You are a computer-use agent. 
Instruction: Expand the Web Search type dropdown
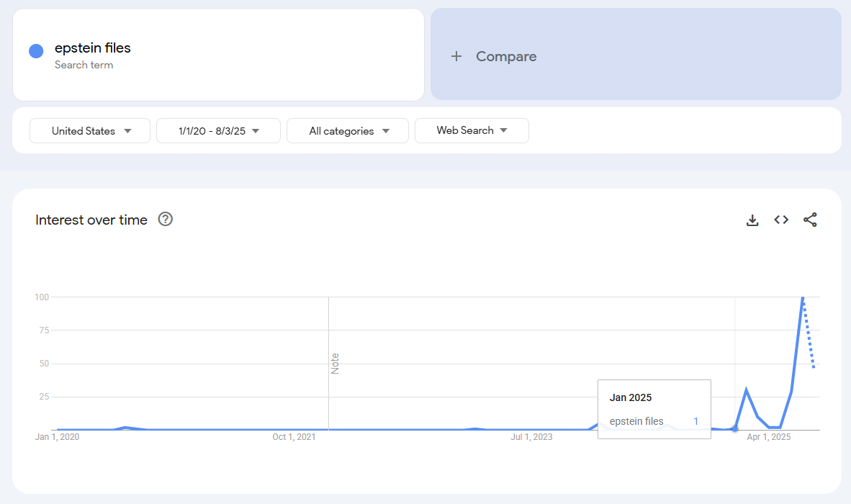pyautogui.click(x=472, y=130)
